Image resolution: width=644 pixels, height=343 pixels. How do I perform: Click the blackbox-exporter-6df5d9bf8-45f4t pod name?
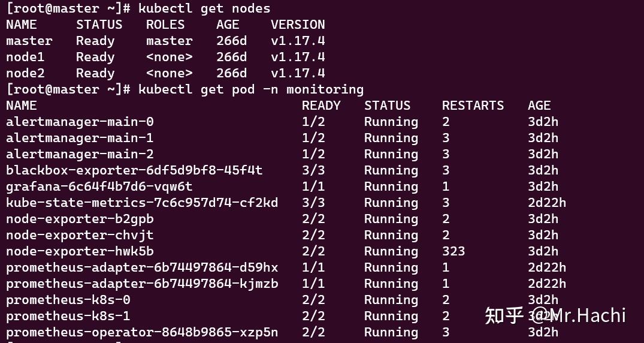click(134, 170)
